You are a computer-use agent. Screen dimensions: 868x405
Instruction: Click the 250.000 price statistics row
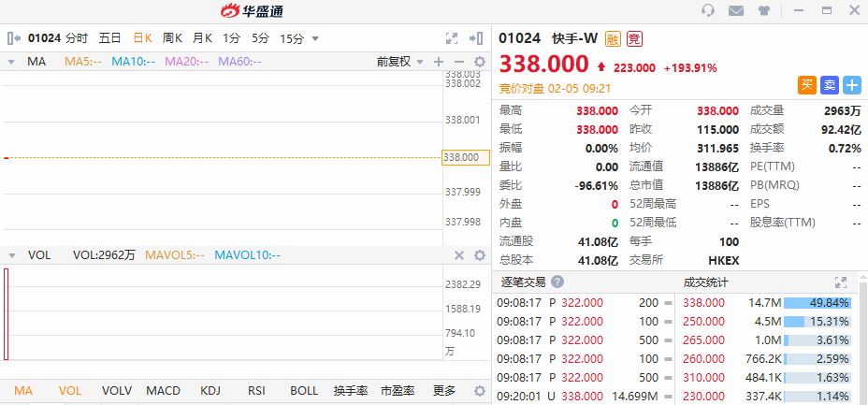tap(766, 322)
